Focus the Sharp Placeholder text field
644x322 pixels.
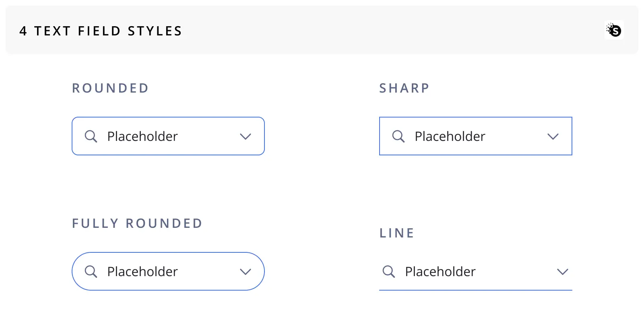(x=476, y=136)
